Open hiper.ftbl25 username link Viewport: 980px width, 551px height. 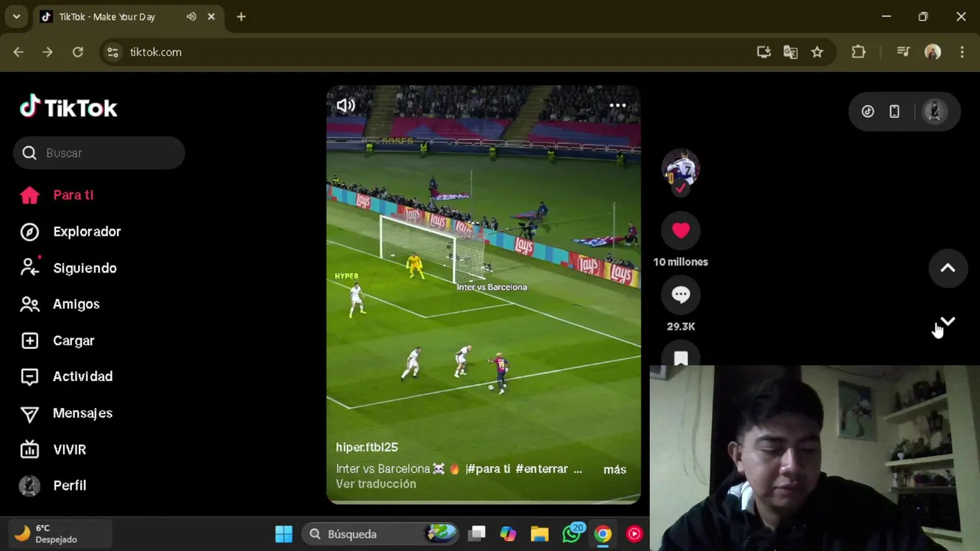click(367, 448)
